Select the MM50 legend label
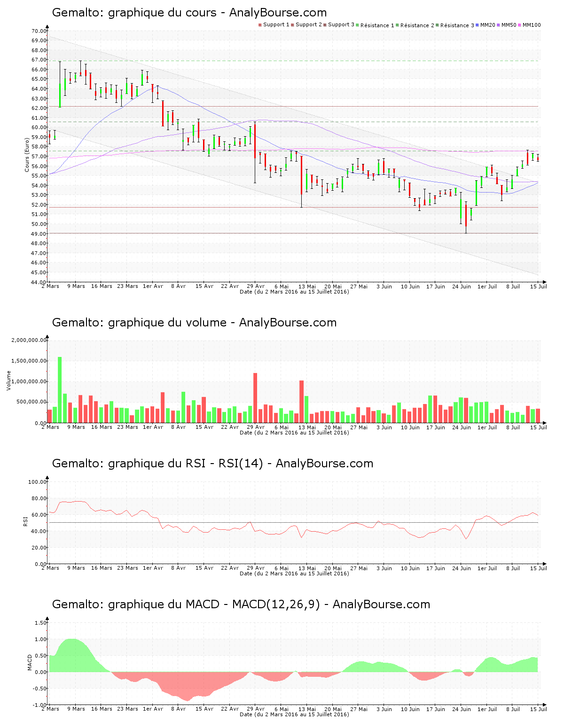Screen dimensions: 564x728 509,25
